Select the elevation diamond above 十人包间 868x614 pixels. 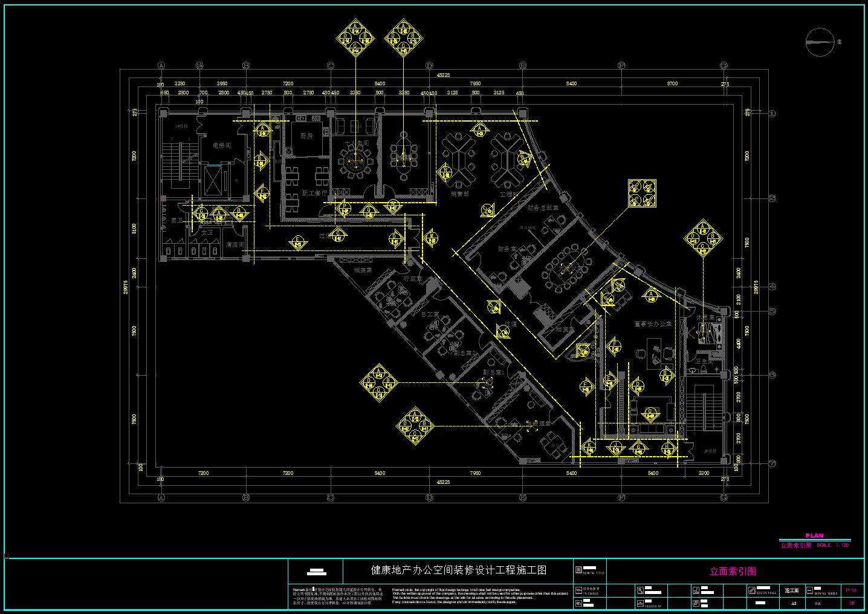pyautogui.click(x=355, y=37)
